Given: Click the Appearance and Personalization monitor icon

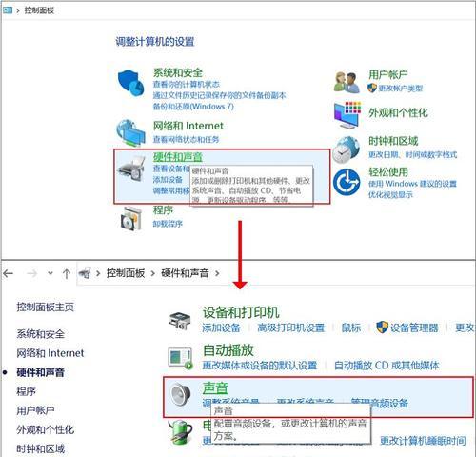Looking at the screenshot, I should [347, 115].
